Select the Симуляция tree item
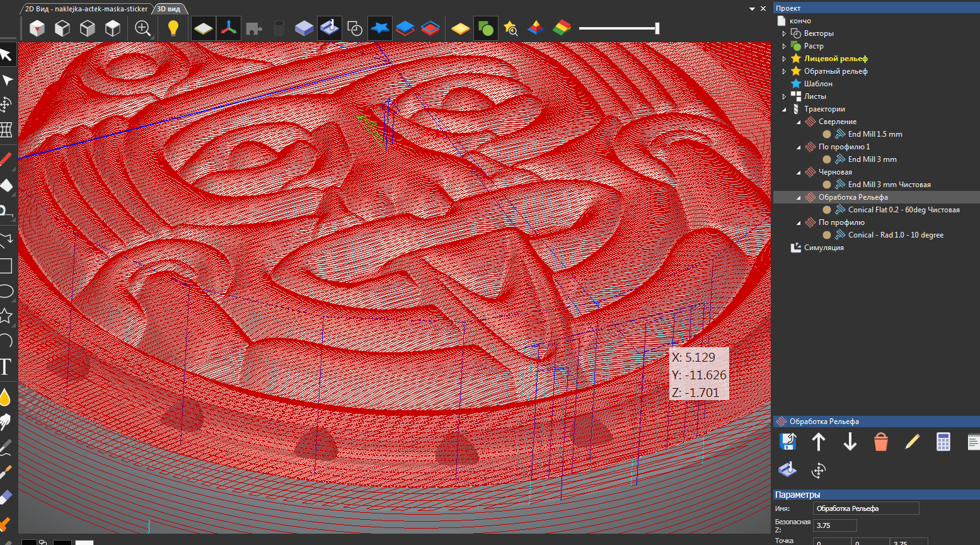Screen dimensions: 980x545 (824, 248)
